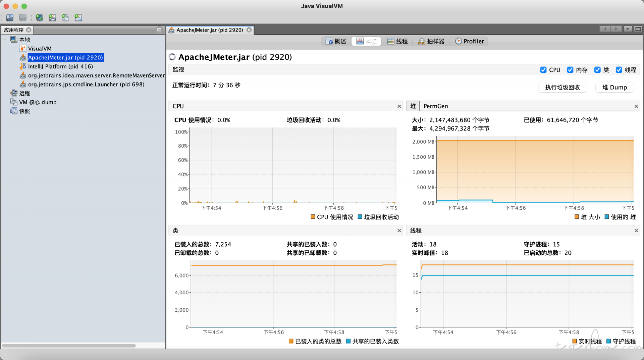Uncheck the 类 classes checkbox
This screenshot has width=644, height=360.
pyautogui.click(x=597, y=70)
